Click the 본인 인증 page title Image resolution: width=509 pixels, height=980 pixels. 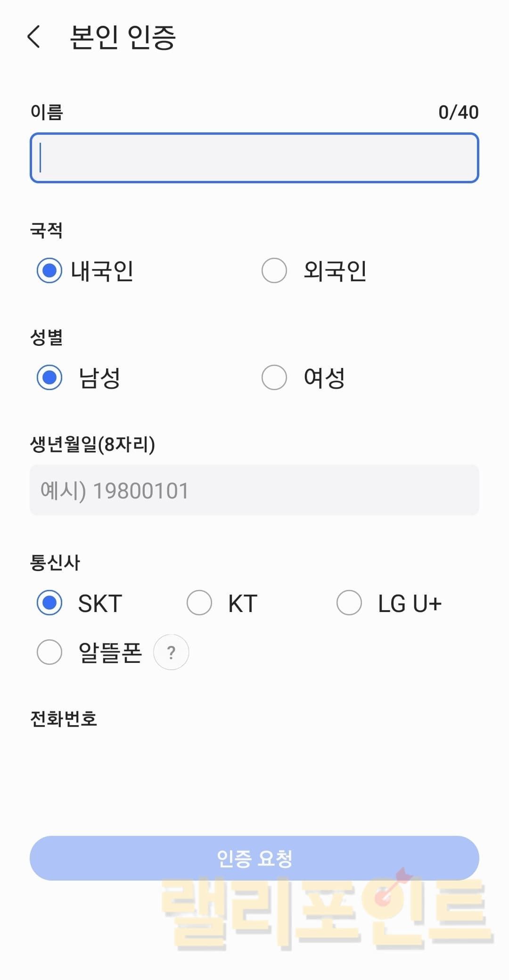123,37
